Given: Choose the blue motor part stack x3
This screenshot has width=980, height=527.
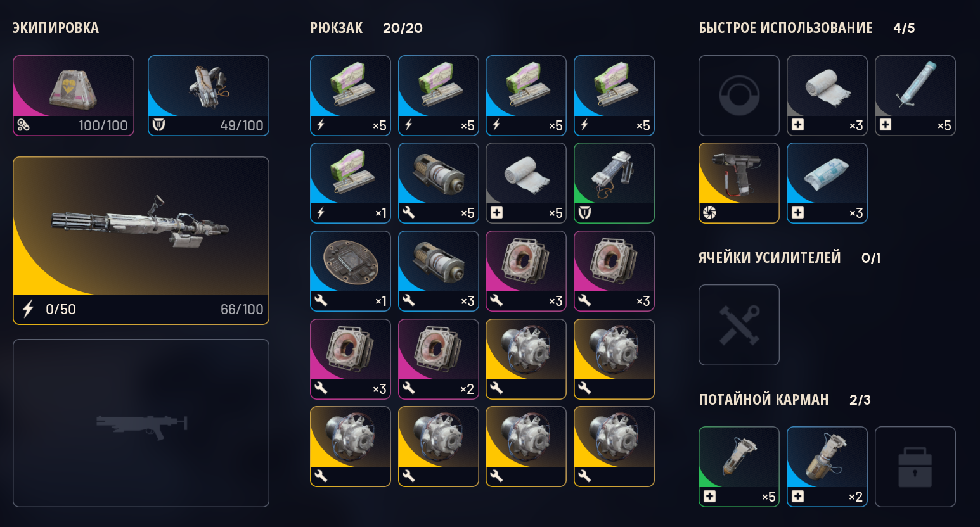Looking at the screenshot, I should [x=438, y=271].
